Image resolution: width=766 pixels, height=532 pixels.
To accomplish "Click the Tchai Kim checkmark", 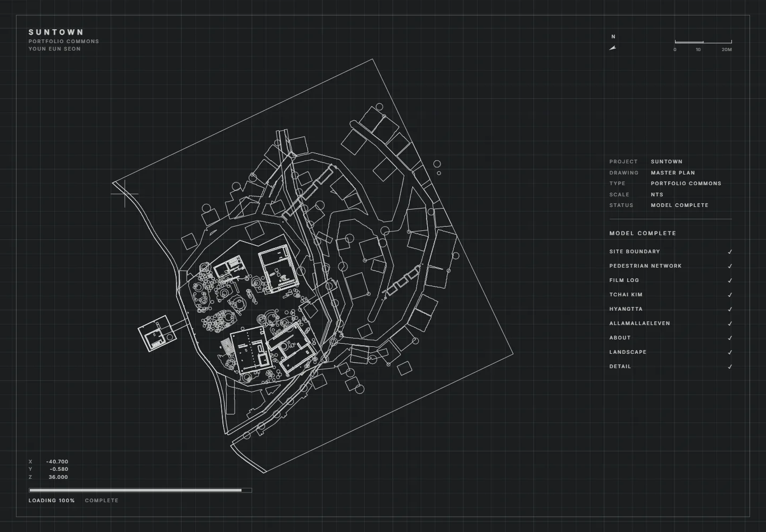I will click(x=730, y=295).
